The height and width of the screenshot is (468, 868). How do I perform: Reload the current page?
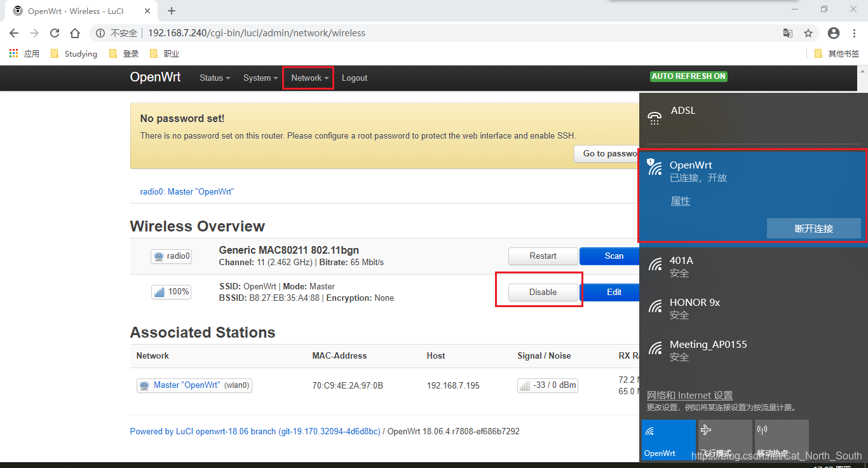coord(55,33)
